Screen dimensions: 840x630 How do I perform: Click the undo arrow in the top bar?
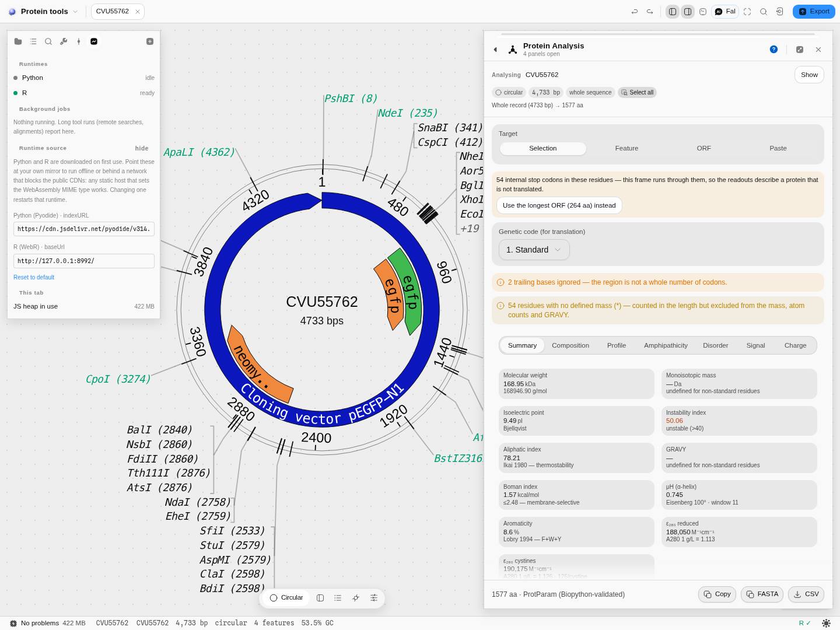635,12
